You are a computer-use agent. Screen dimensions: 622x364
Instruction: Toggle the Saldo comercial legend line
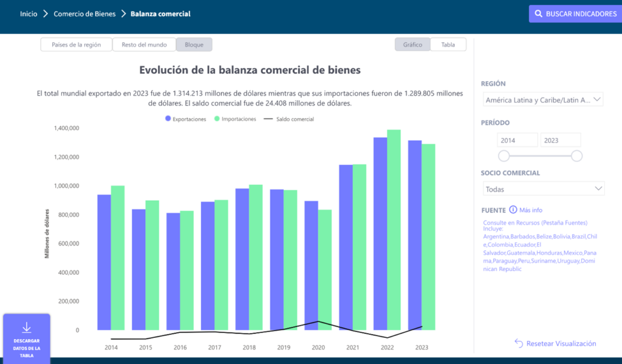tap(268, 120)
